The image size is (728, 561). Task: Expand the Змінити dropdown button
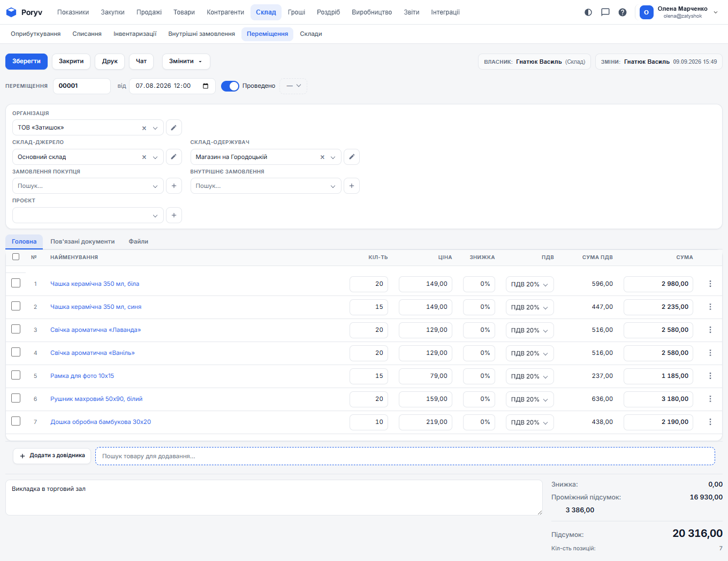(186, 62)
